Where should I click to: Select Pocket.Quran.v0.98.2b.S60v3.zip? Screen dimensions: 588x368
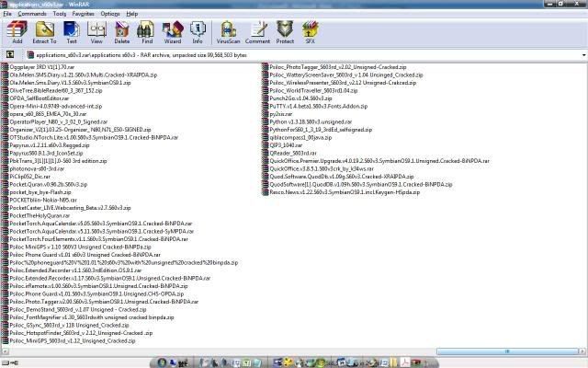pos(45,184)
